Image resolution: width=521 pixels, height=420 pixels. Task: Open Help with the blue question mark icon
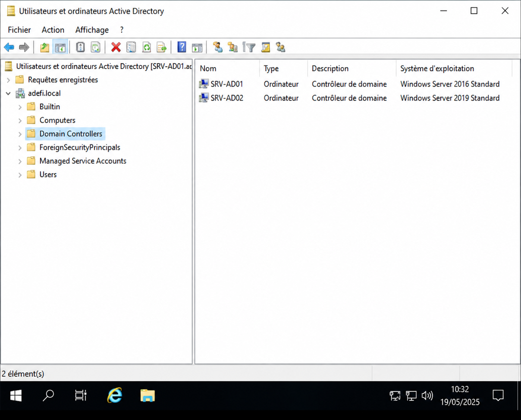click(182, 47)
